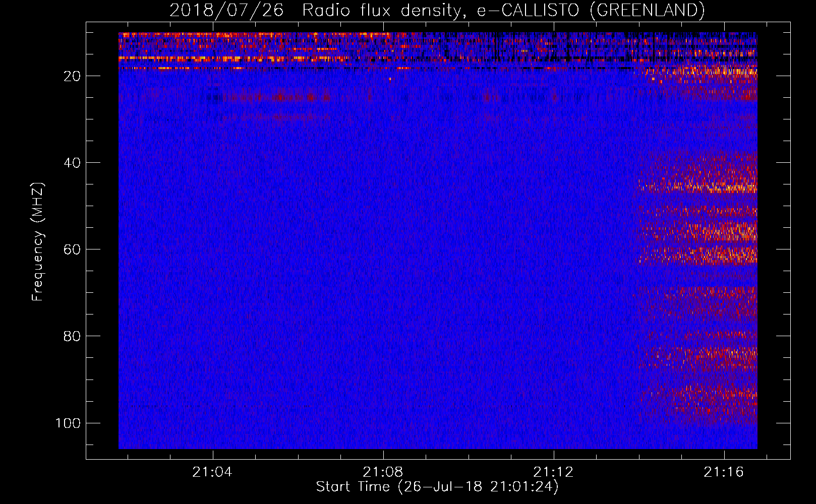Screen dimensions: 816x504
Task: Click the 80 frequency tick label
Action: 72,336
